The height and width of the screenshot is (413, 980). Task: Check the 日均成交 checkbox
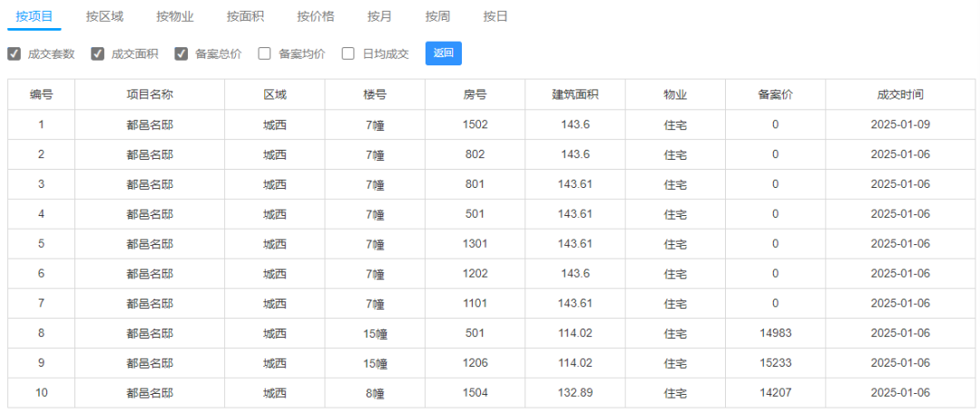tap(348, 54)
